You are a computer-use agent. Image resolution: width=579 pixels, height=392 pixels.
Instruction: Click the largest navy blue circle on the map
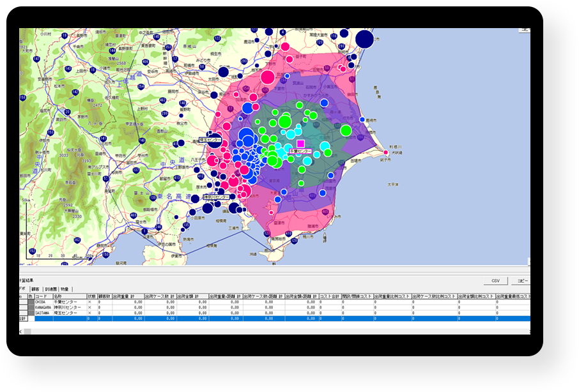[x=364, y=39]
